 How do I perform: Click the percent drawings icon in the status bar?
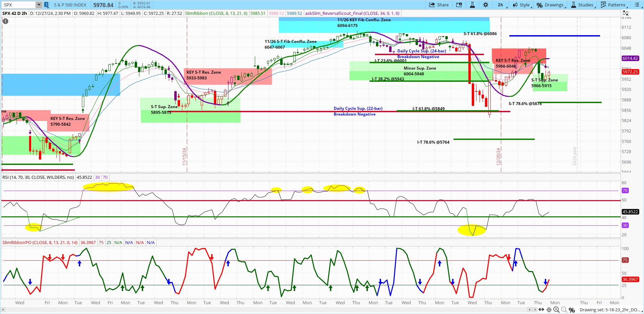click(x=571, y=310)
